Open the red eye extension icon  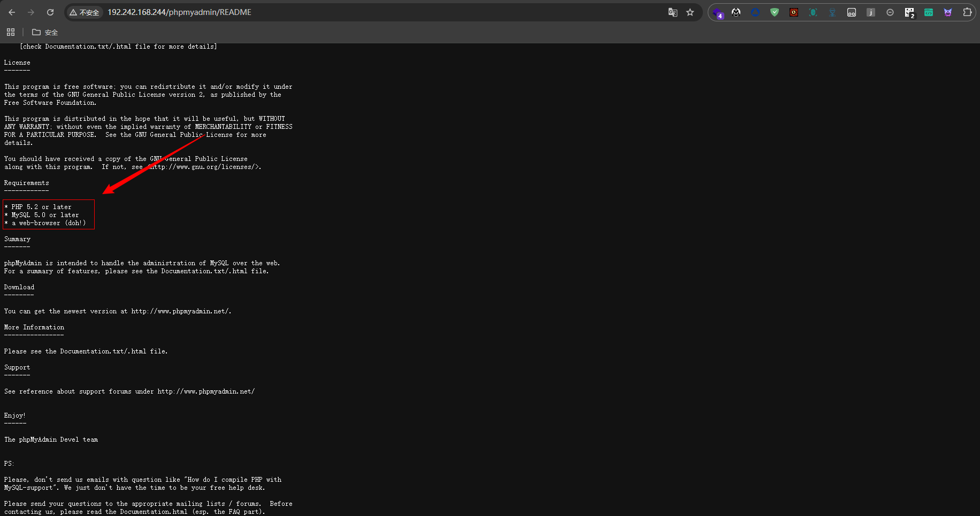point(794,12)
